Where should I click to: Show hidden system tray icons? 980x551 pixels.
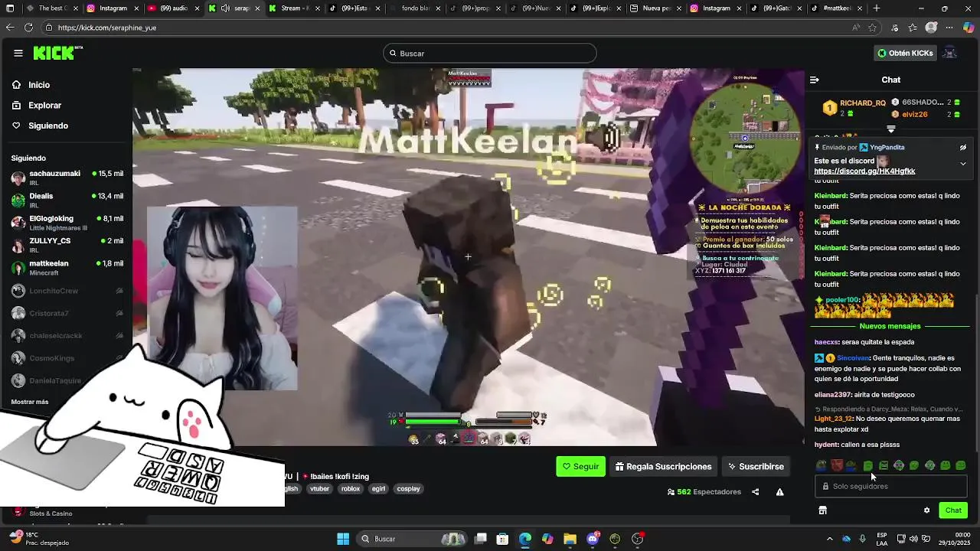(x=829, y=539)
